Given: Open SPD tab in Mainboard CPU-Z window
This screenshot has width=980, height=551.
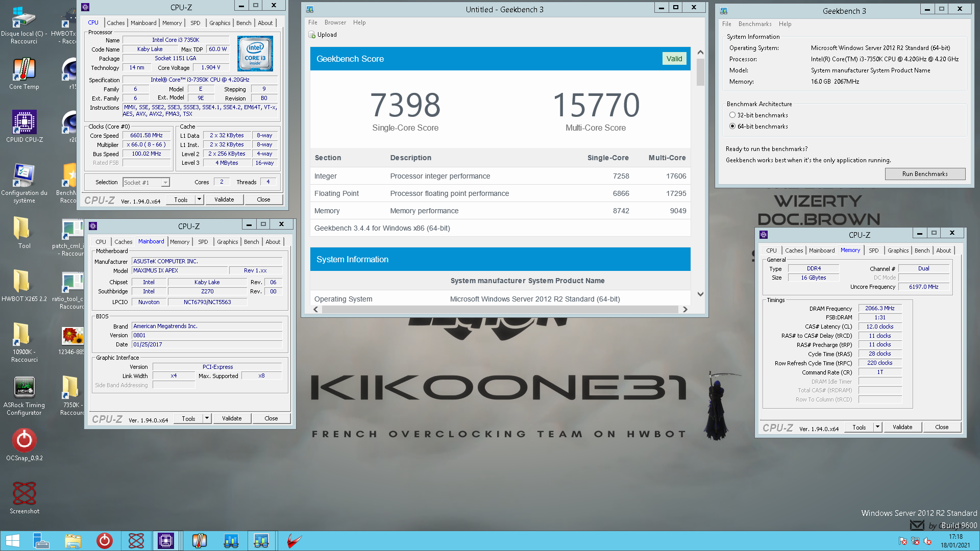Looking at the screenshot, I should (203, 242).
